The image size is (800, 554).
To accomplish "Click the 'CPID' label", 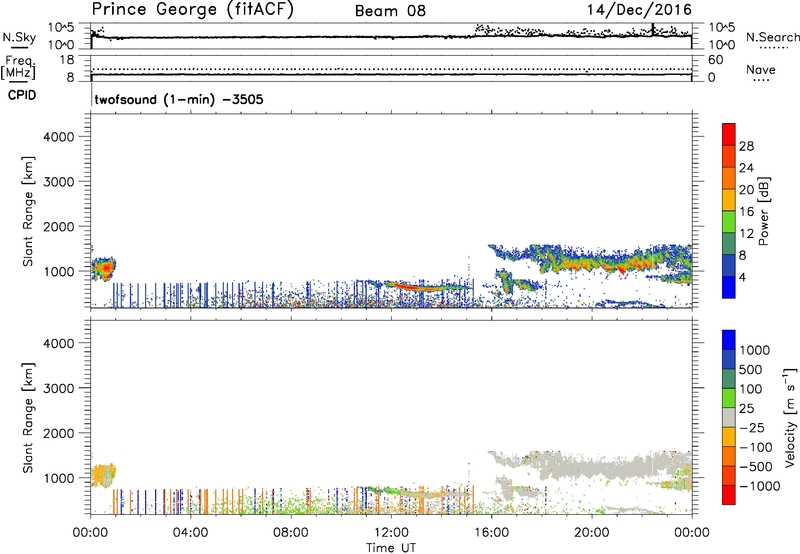I will point(22,95).
